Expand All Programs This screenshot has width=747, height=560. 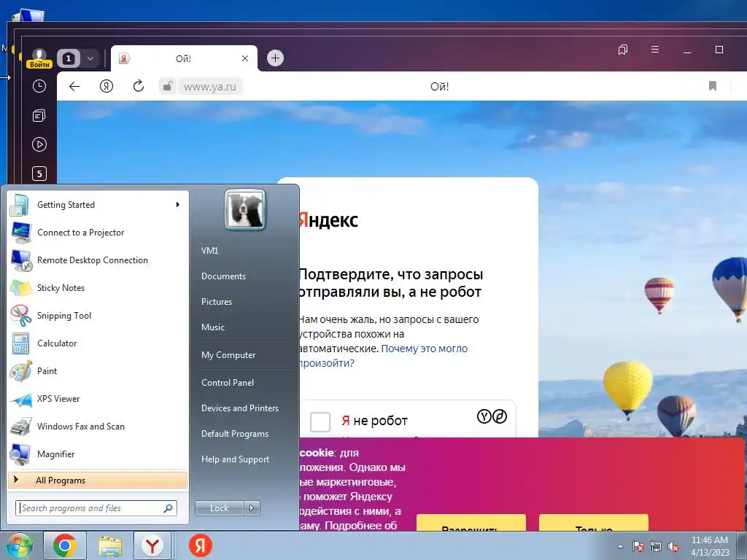[98, 480]
